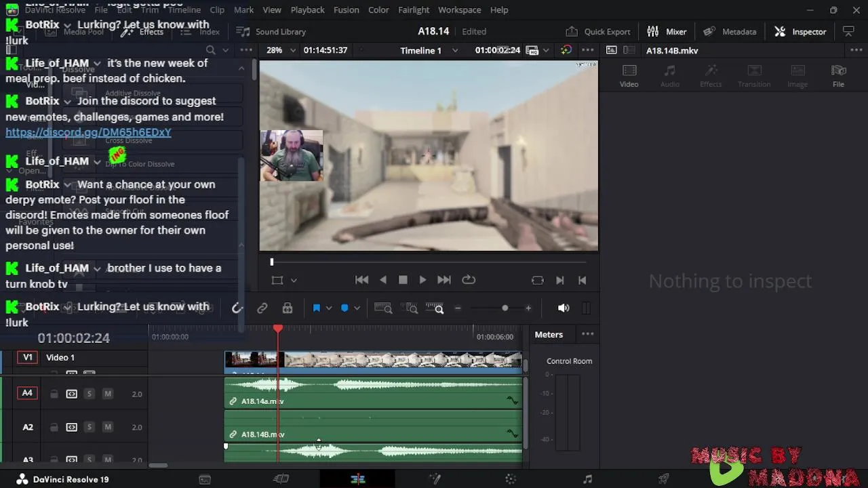Mute audio with the speaker icon
Viewport: 868px width, 488px height.
pos(564,308)
